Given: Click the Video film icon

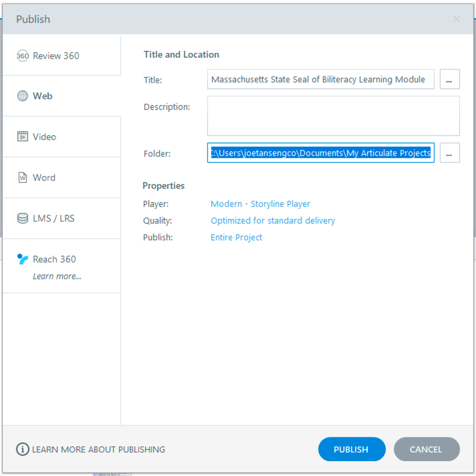Looking at the screenshot, I should tap(22, 137).
